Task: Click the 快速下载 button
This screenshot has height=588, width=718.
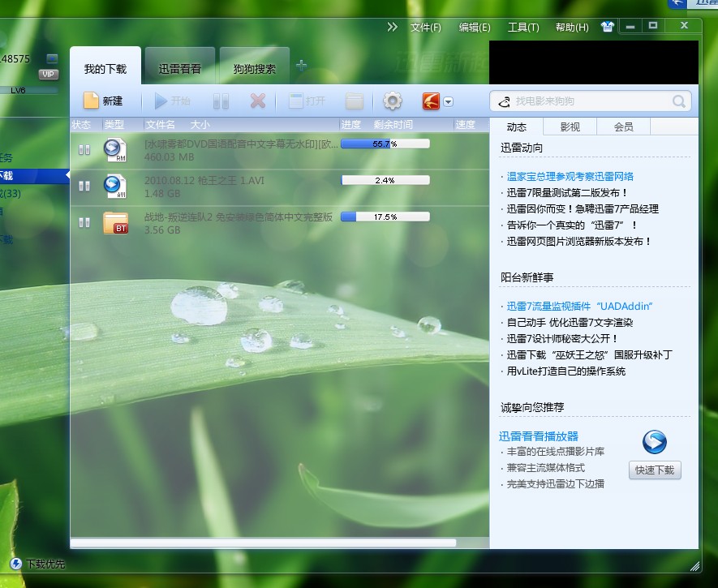Action: tap(655, 470)
